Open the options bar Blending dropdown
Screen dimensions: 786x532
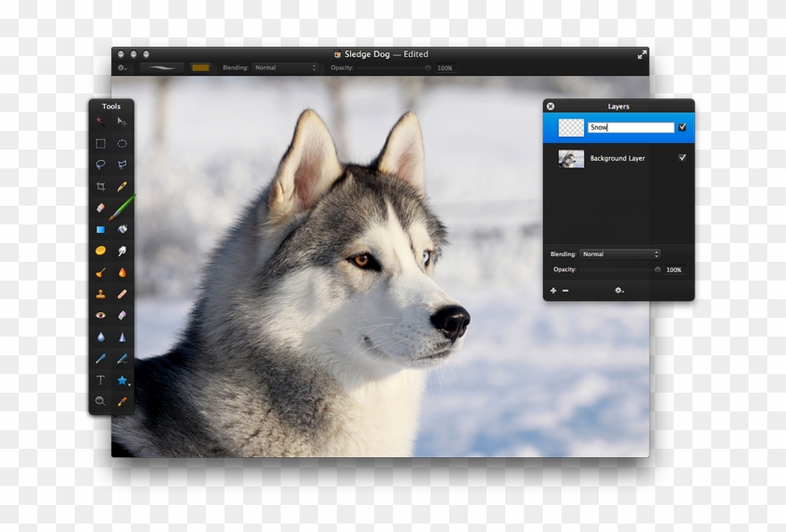coord(285,67)
